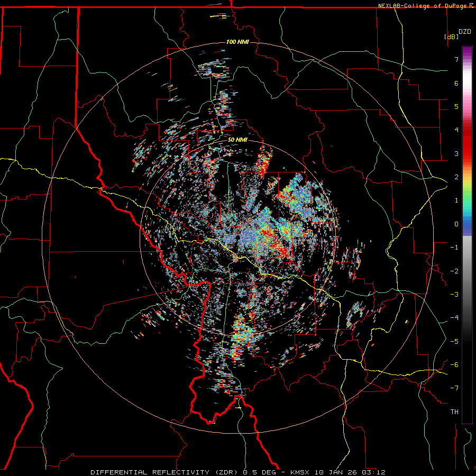Click the DZD product label
Viewport: 476px width, 476px height.
(x=465, y=32)
